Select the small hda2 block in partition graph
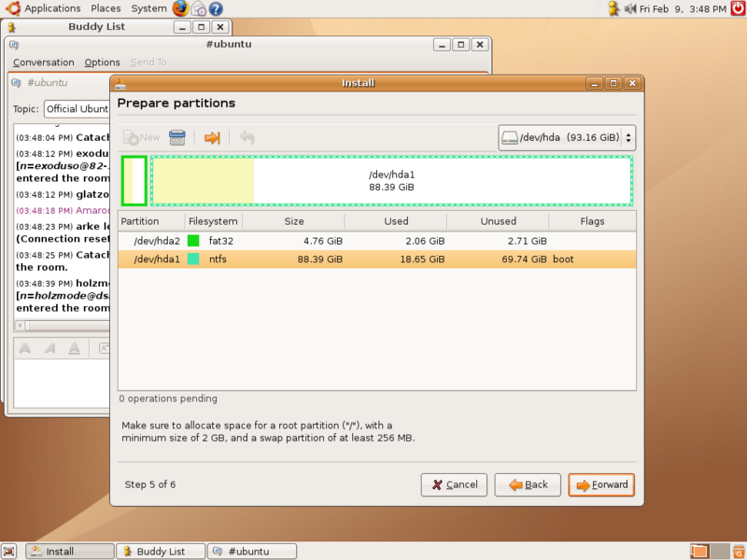The height and width of the screenshot is (560, 747). (x=134, y=180)
